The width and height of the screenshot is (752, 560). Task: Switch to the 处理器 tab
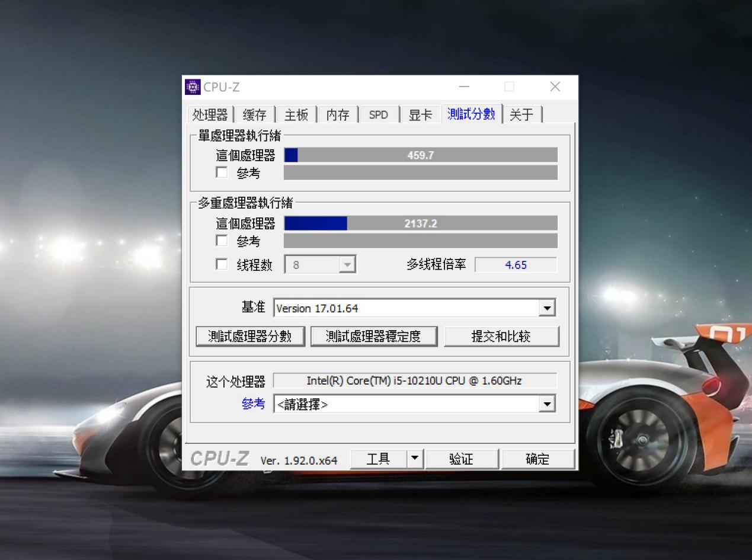click(210, 114)
